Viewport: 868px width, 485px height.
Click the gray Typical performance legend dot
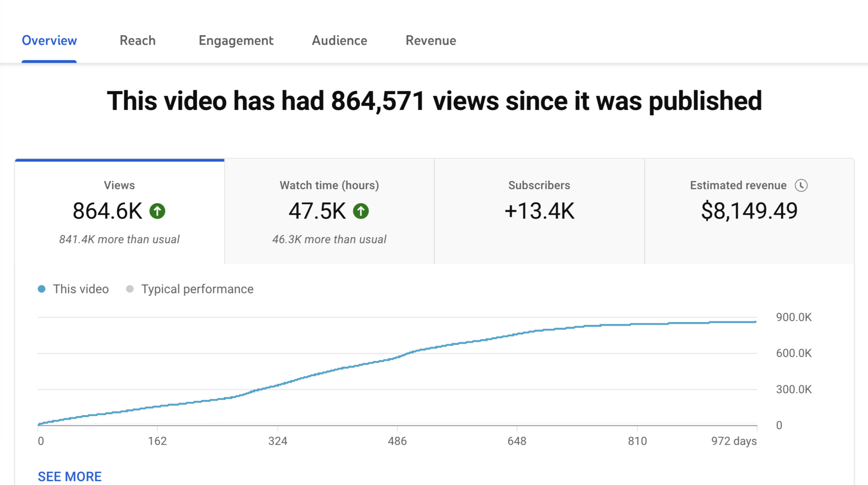pos(130,289)
